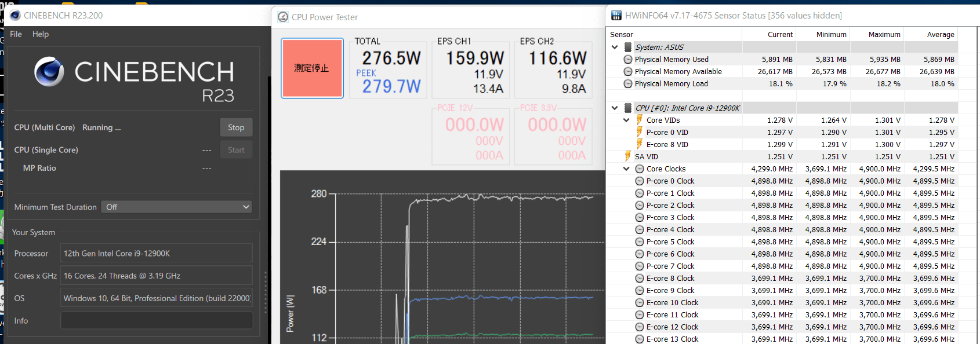Click the CPU [#0] i9-12900K chip icon
980x344 pixels.
[x=628, y=108]
